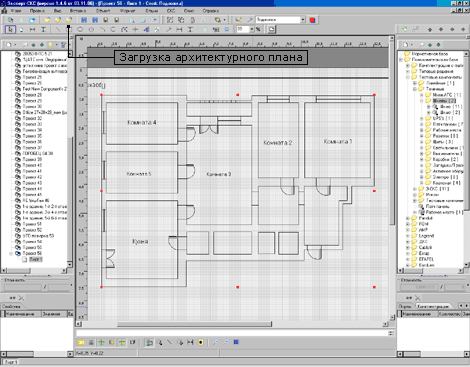Collapse the Точечные folder in component tree
The height and width of the screenshot is (367, 470).
415,89
